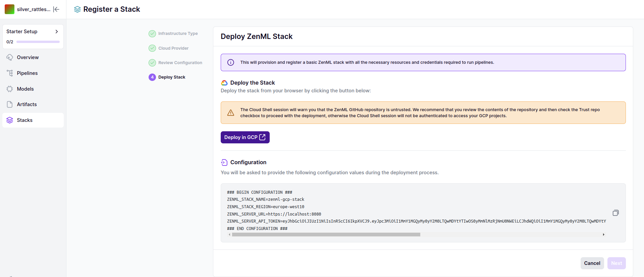Click the external link icon on Deploy button
Screen dimensions: 644x277
click(x=262, y=137)
